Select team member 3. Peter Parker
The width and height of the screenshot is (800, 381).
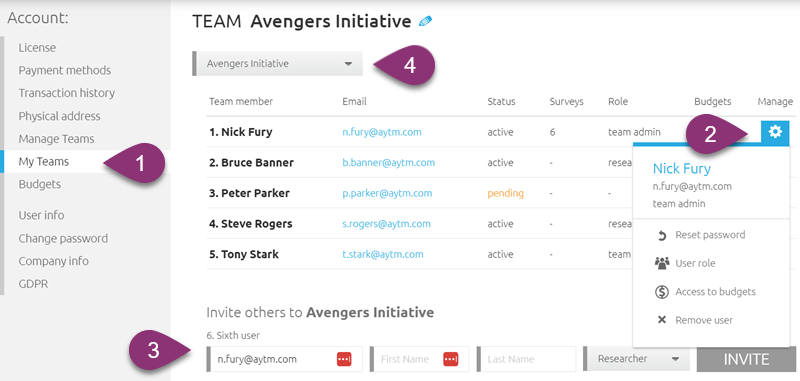click(x=249, y=193)
